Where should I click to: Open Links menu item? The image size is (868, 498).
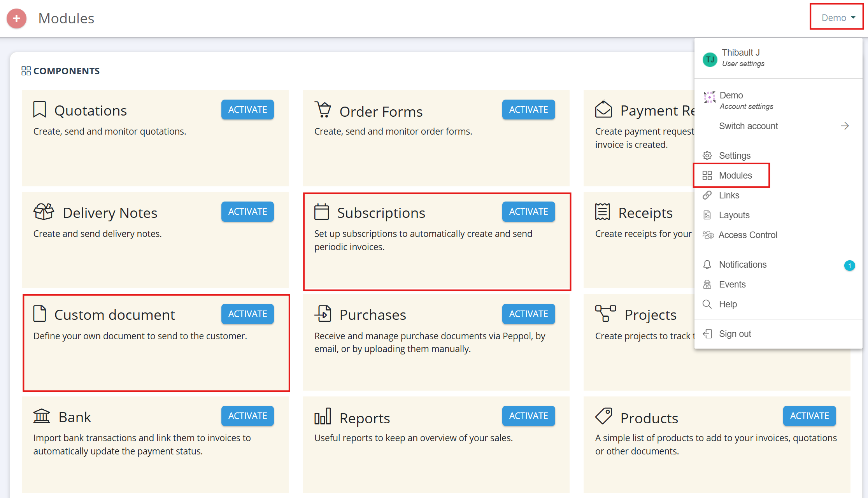[778, 195]
